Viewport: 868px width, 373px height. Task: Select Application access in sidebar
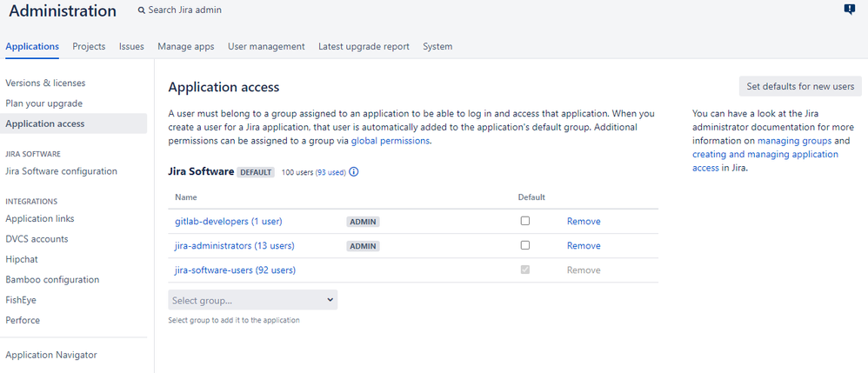click(74, 124)
